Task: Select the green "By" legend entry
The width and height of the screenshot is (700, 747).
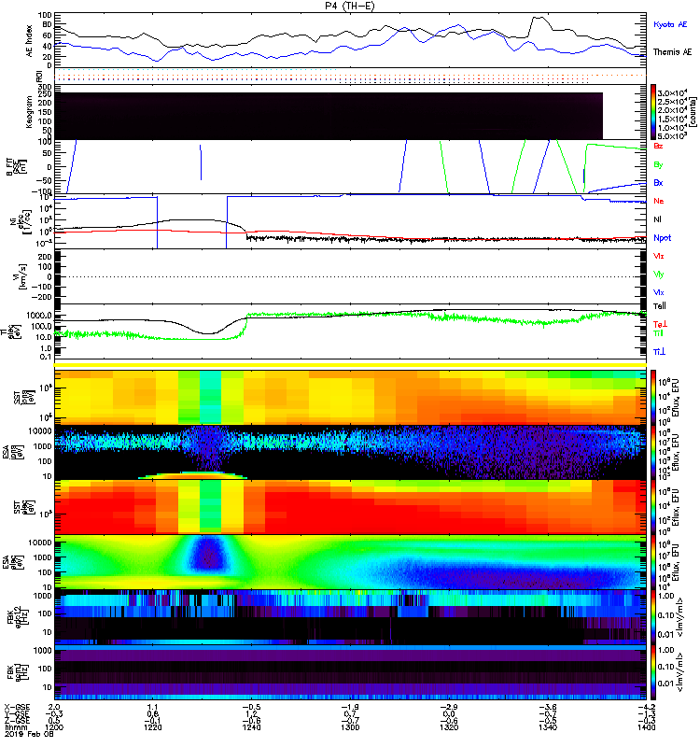Action: pyautogui.click(x=658, y=165)
